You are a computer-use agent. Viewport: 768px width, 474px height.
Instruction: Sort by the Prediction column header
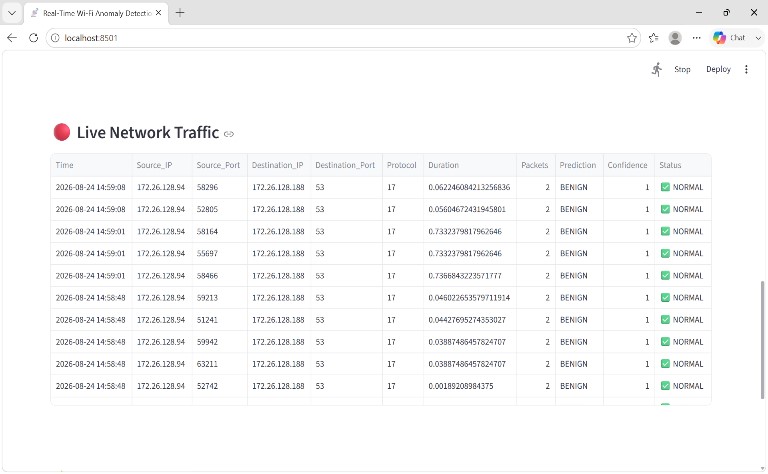coord(579,165)
